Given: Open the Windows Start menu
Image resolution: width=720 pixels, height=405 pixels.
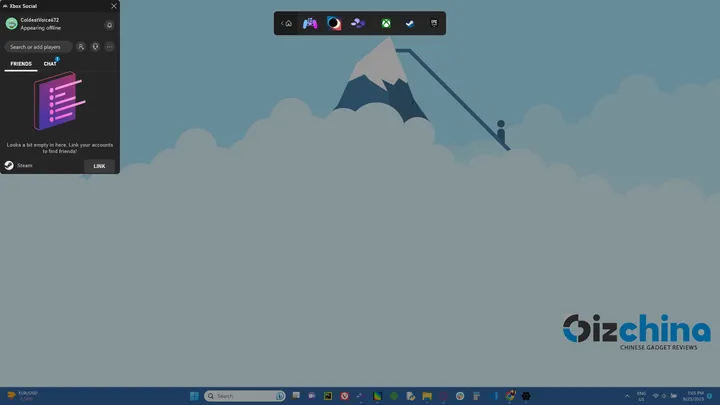Looking at the screenshot, I should (x=194, y=396).
